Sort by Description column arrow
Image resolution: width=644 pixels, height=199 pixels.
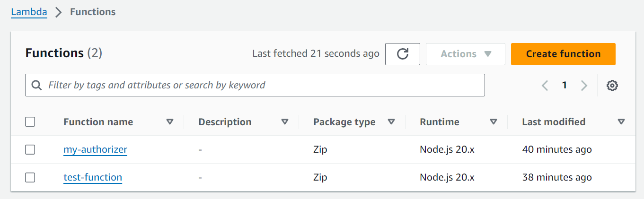tap(285, 122)
